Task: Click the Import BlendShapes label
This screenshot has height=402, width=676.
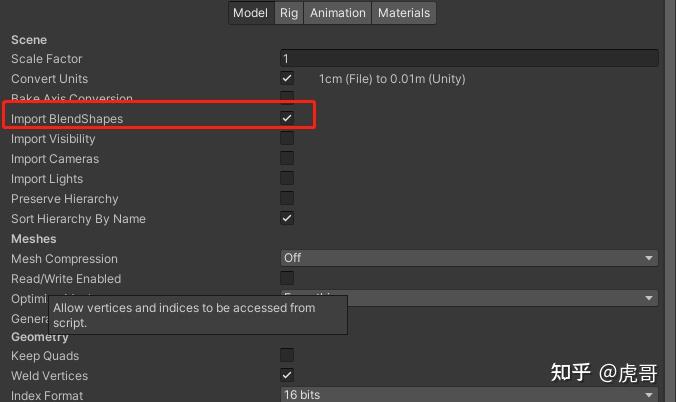Action: (67, 119)
